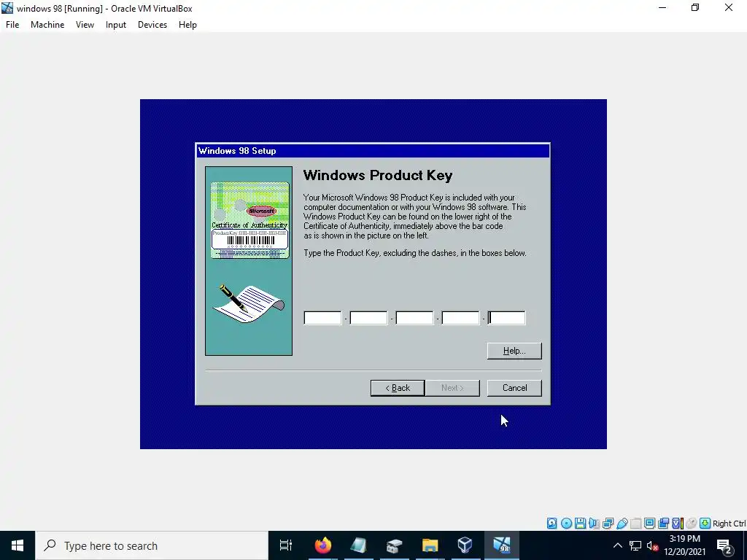Open the VirtualBox Help menu
The width and height of the screenshot is (747, 560).
tap(187, 25)
